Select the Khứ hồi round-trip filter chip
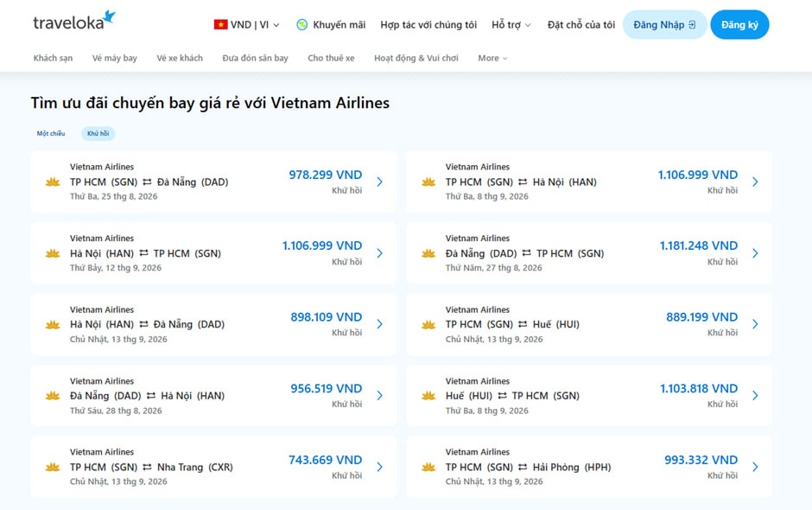 click(x=98, y=134)
